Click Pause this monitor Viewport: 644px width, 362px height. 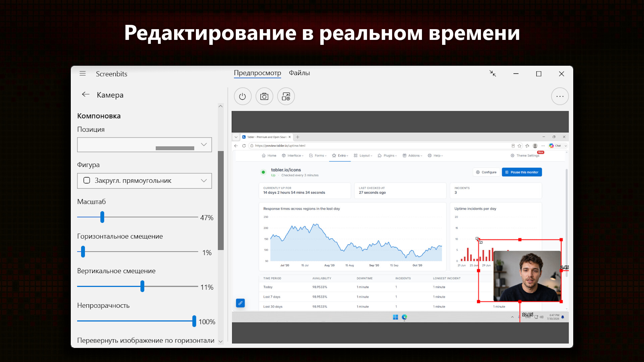click(x=522, y=172)
